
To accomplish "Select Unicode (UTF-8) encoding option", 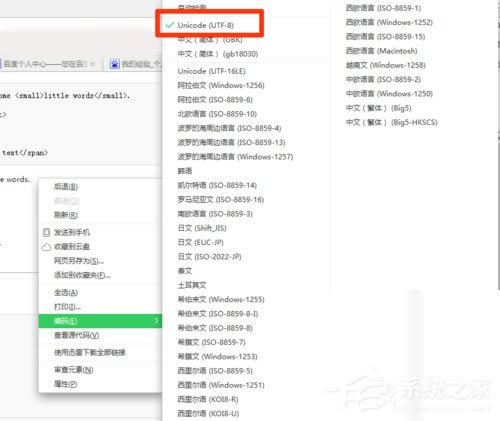I will pyautogui.click(x=205, y=25).
